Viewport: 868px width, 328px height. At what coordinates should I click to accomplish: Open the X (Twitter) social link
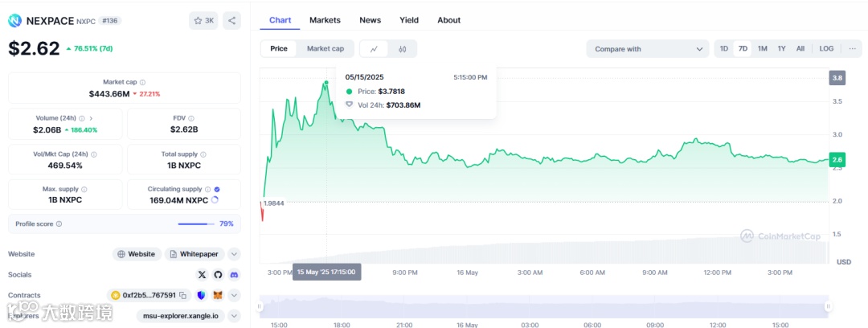(202, 275)
